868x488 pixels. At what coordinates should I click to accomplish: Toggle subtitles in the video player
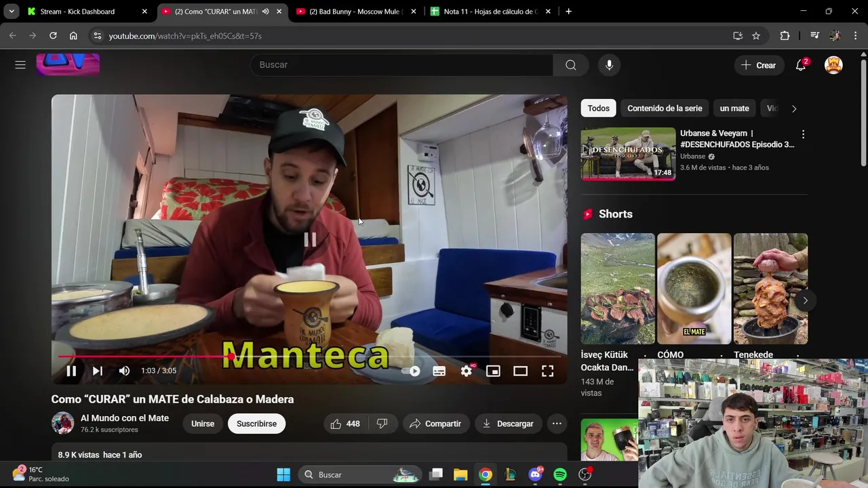(x=439, y=371)
